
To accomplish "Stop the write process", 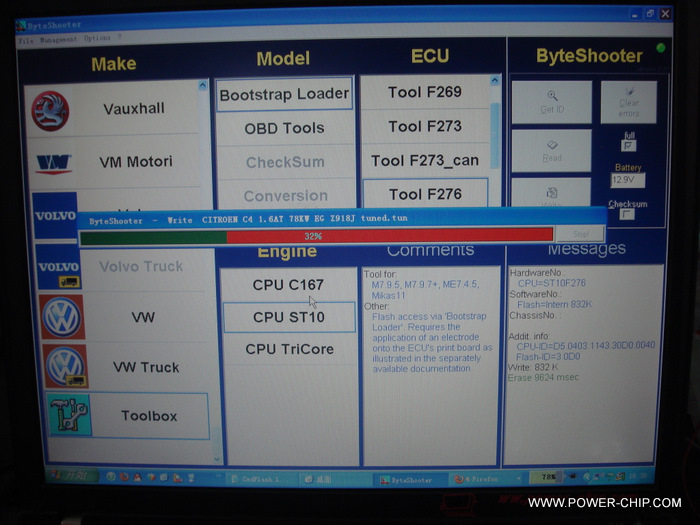I will tap(580, 234).
